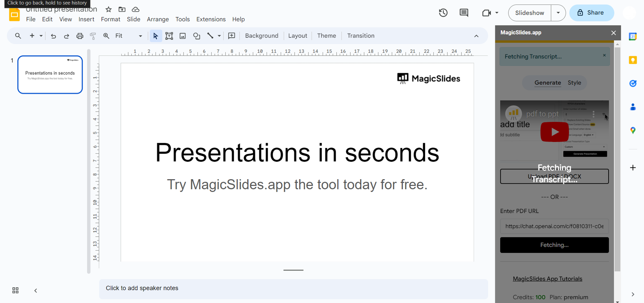The height and width of the screenshot is (303, 644).
Task: Select the text box tool
Action: coord(169,36)
